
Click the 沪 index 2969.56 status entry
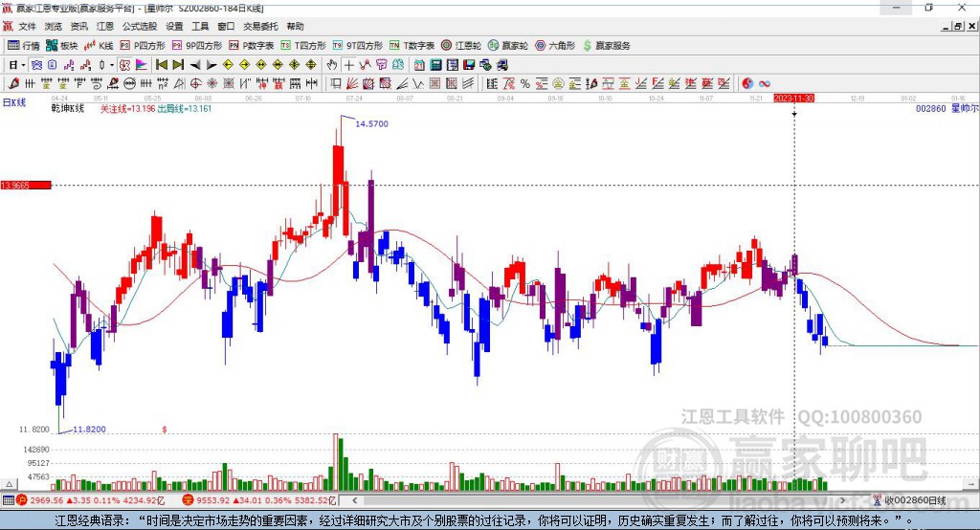click(x=91, y=500)
